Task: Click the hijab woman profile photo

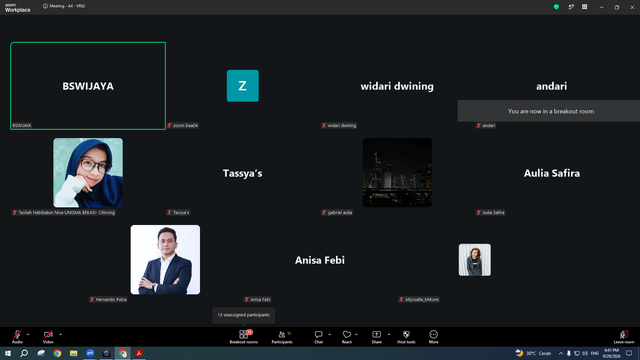Action: pos(88,172)
